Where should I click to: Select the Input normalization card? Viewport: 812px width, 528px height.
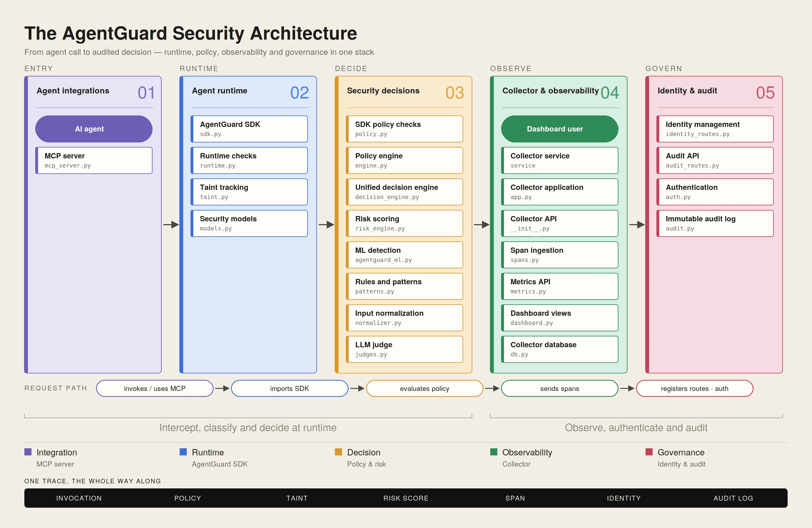[x=404, y=318]
